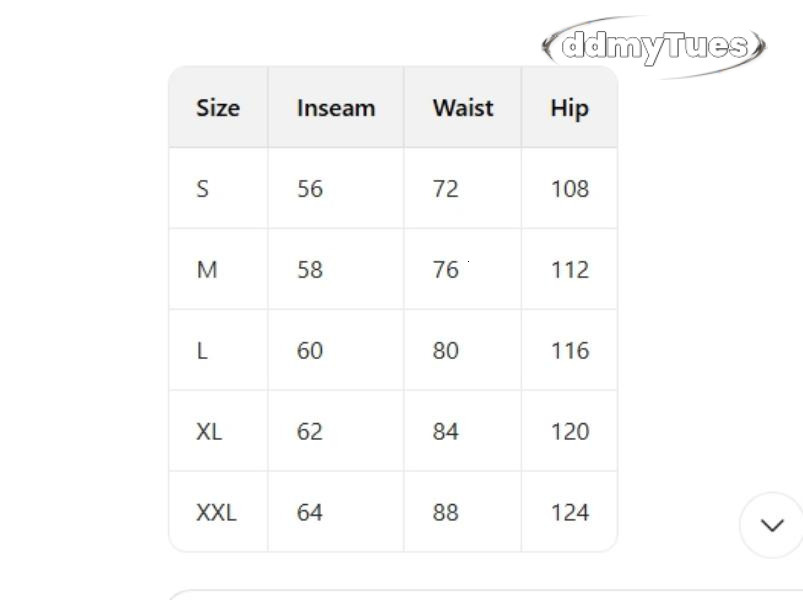Switch to the size chart table
Screen dimensions: 803x600
pyautogui.click(x=394, y=307)
